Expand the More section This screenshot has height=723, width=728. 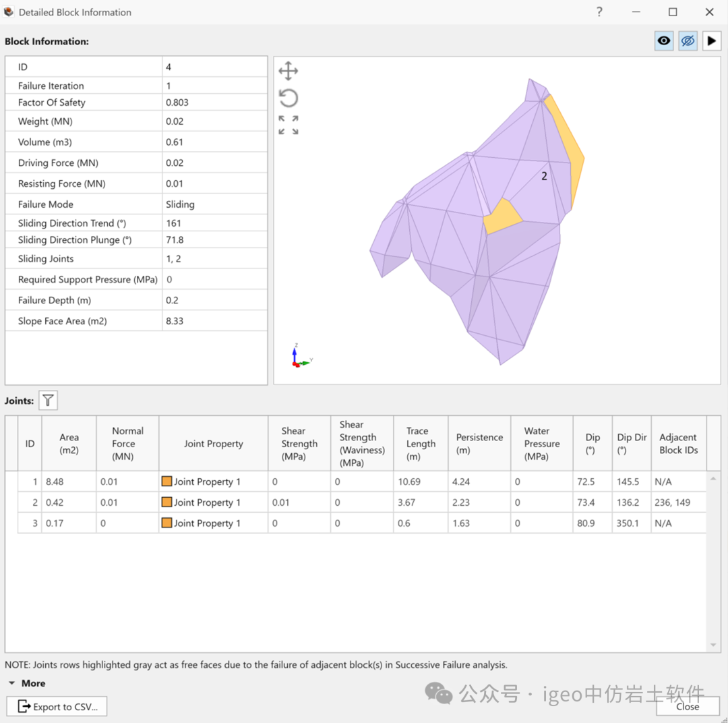26,683
